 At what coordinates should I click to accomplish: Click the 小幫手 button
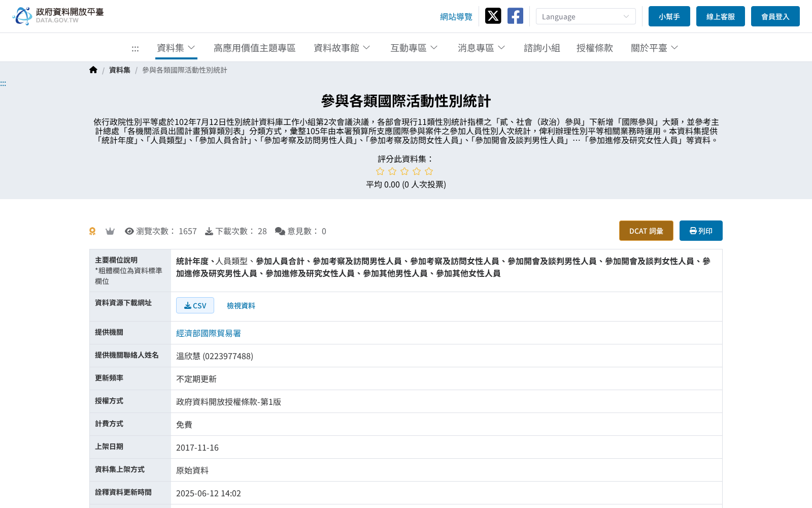[x=669, y=16]
